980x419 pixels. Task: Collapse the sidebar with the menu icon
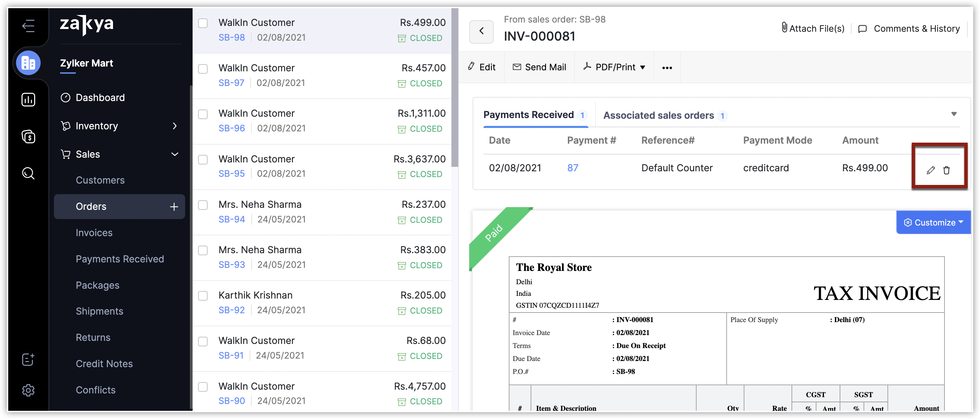28,26
